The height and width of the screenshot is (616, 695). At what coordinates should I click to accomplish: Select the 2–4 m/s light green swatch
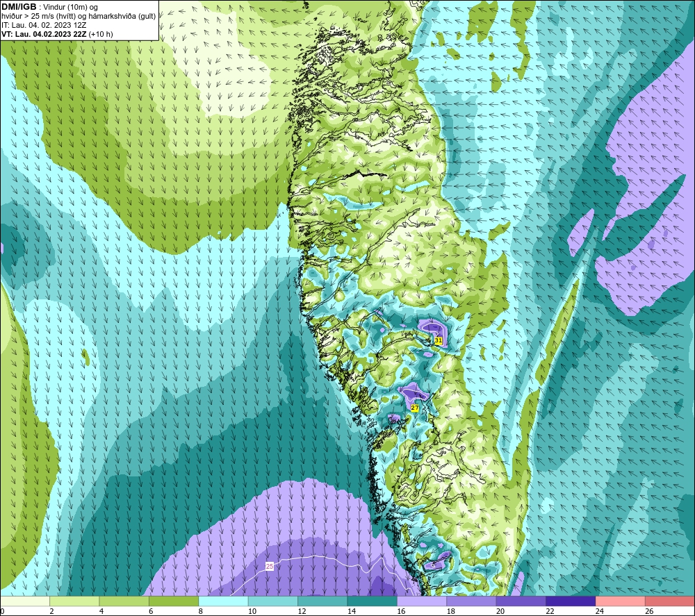click(74, 601)
